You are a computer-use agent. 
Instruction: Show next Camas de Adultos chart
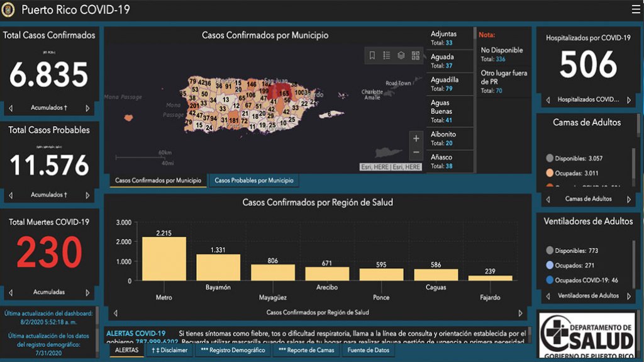point(628,200)
